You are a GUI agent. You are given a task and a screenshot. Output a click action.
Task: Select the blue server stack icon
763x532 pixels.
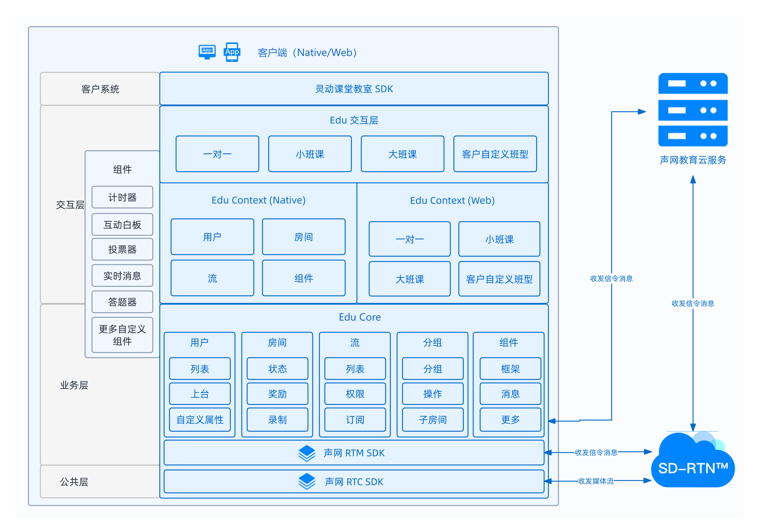[x=693, y=110]
